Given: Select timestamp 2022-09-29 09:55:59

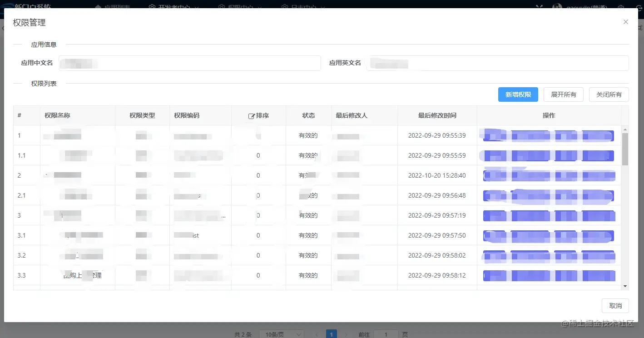Looking at the screenshot, I should [x=437, y=155].
